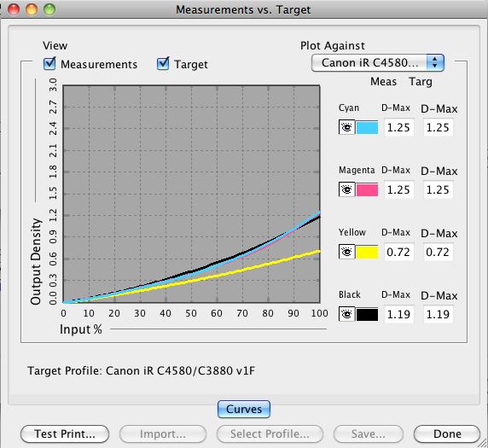Click the Magenta measured D-Max field

click(x=398, y=189)
